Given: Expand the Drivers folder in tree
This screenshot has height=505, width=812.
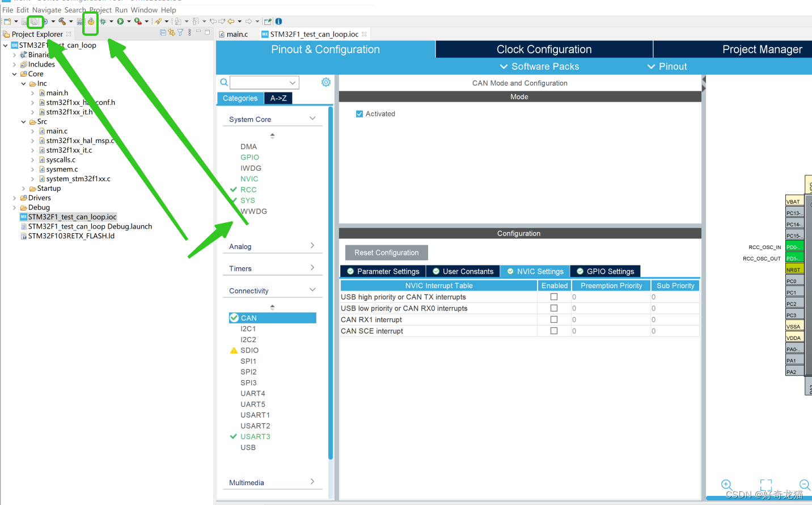Looking at the screenshot, I should (x=14, y=198).
